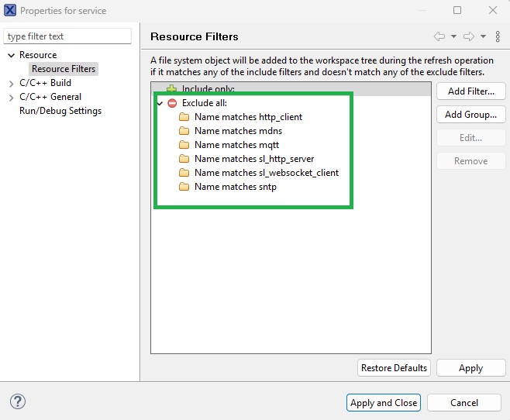Select filter Name matches sl_http_server
Screen dimensions: 510x420
pyautogui.click(x=254, y=159)
